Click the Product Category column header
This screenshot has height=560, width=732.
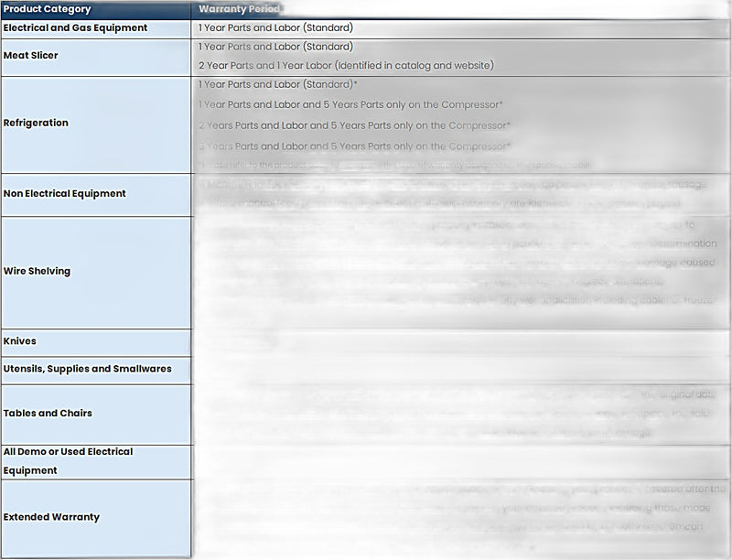pyautogui.click(x=96, y=9)
